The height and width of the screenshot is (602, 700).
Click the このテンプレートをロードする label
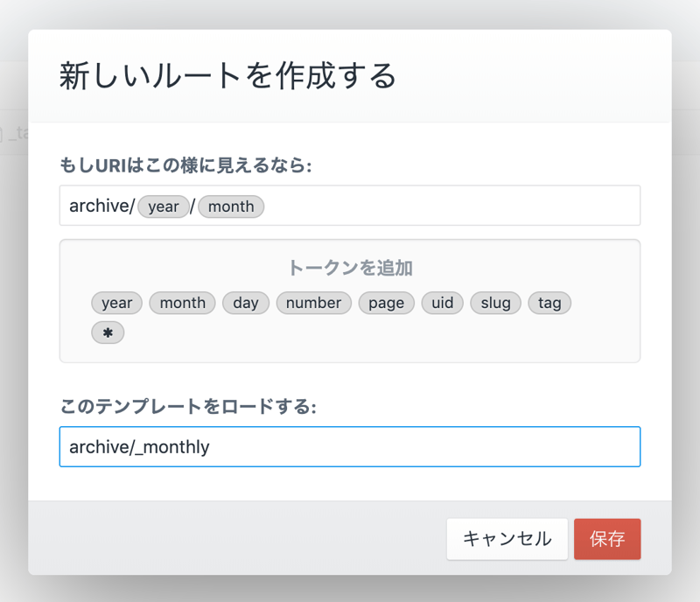188,406
